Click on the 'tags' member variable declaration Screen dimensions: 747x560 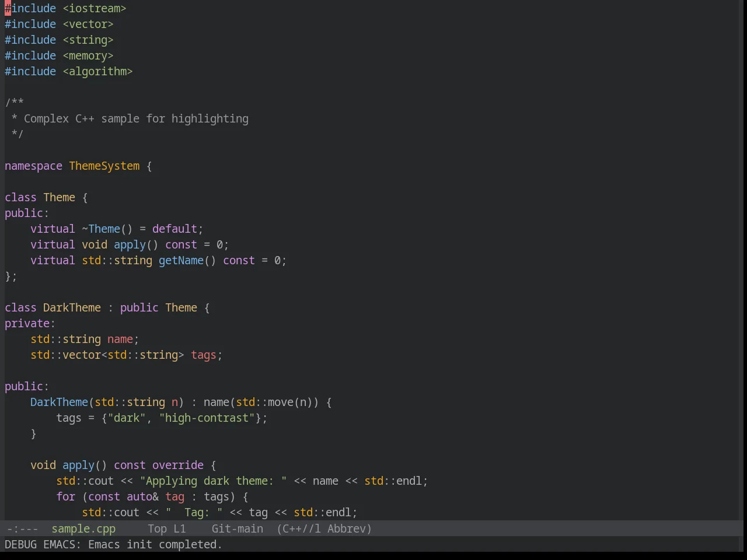(x=204, y=355)
